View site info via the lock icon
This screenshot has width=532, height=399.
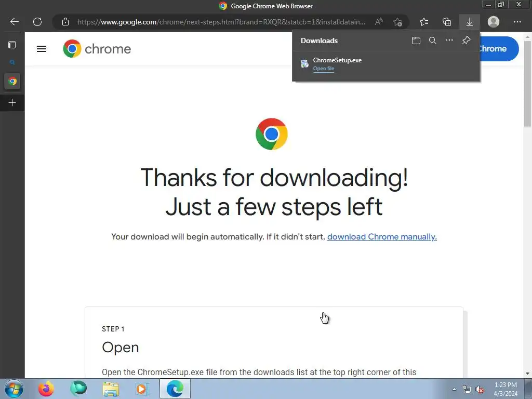65,22
